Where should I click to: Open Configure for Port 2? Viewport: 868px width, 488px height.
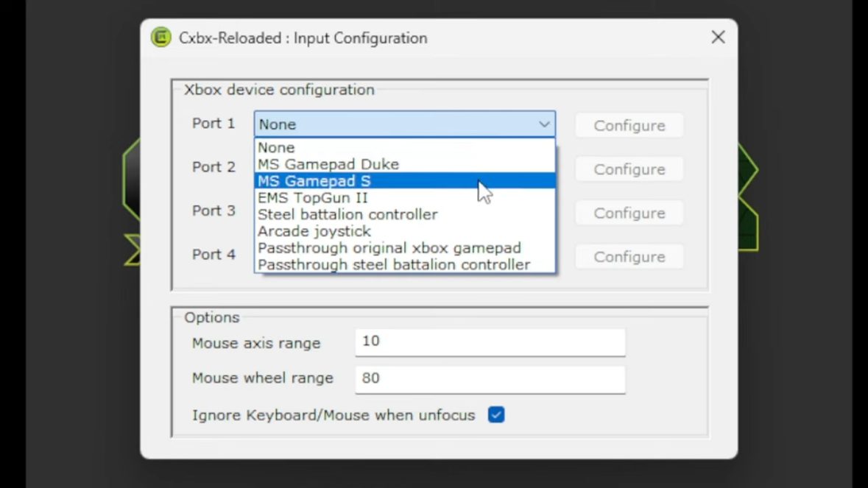pyautogui.click(x=629, y=169)
